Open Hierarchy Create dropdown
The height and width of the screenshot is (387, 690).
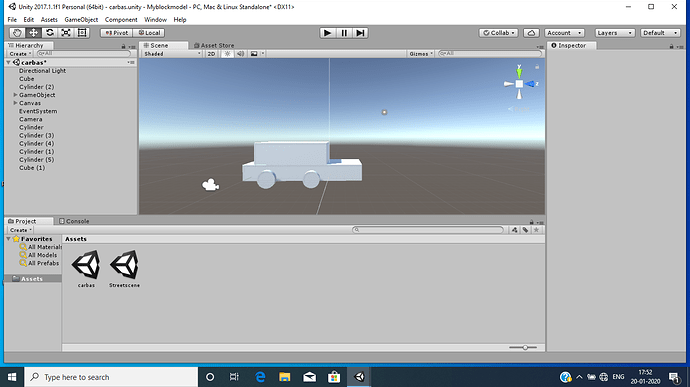20,54
